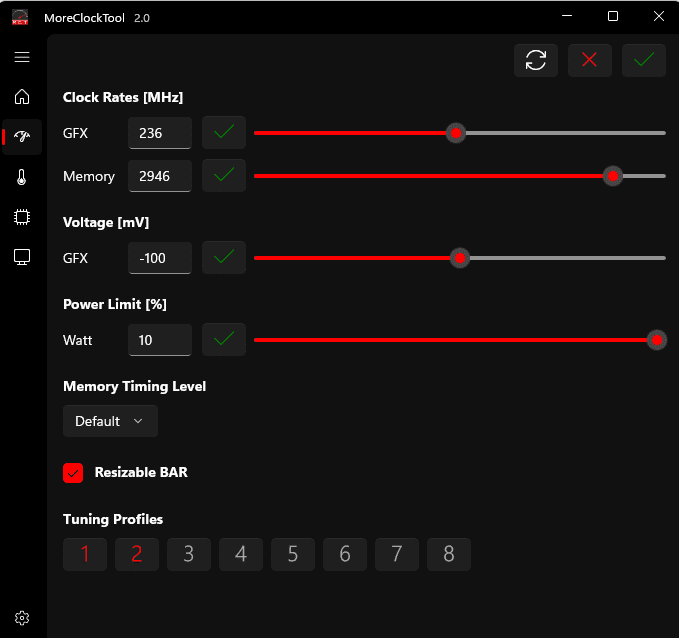Apply the GFX clock rate value
The image size is (679, 638).
click(x=224, y=133)
